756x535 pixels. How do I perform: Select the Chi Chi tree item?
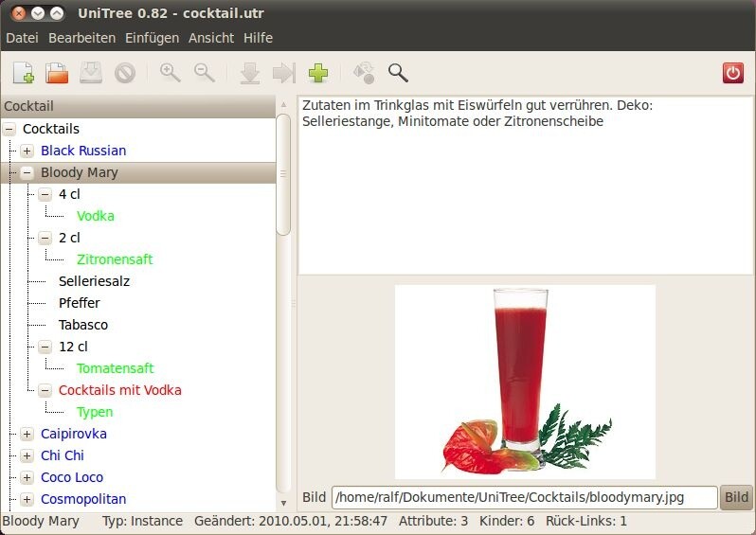click(x=63, y=456)
